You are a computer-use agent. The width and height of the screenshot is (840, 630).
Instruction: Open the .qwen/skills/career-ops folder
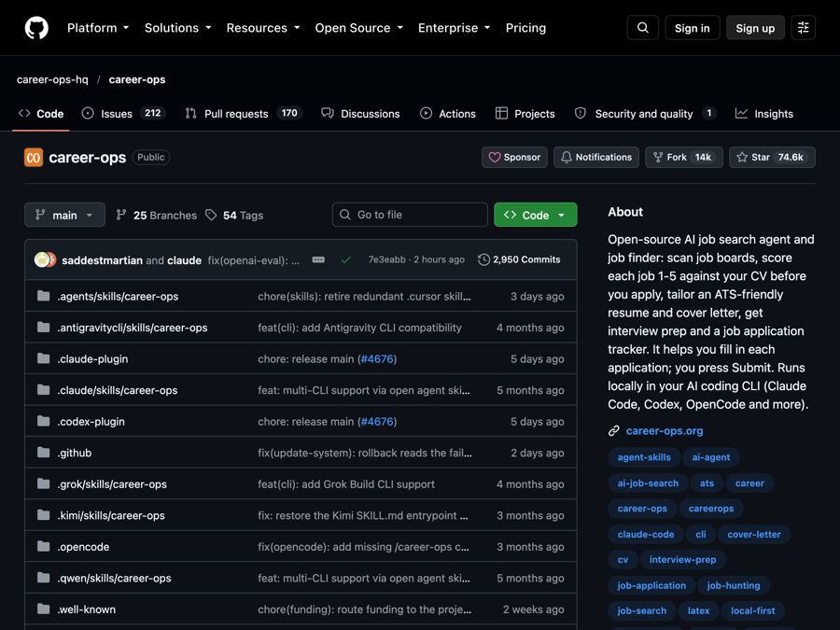point(114,578)
